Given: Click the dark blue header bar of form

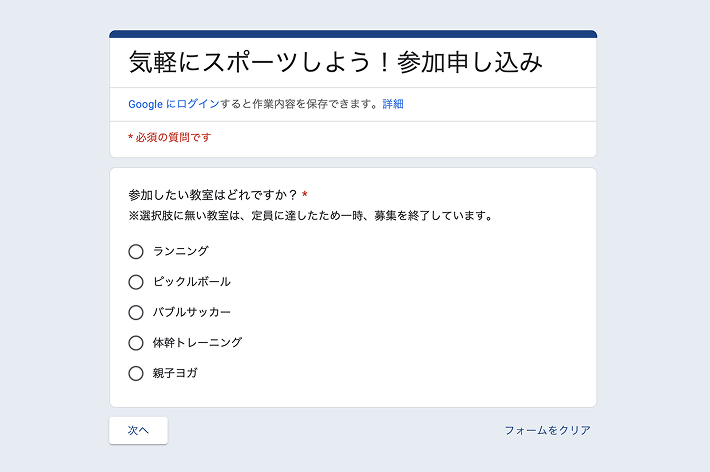Looking at the screenshot, I should click(x=353, y=34).
